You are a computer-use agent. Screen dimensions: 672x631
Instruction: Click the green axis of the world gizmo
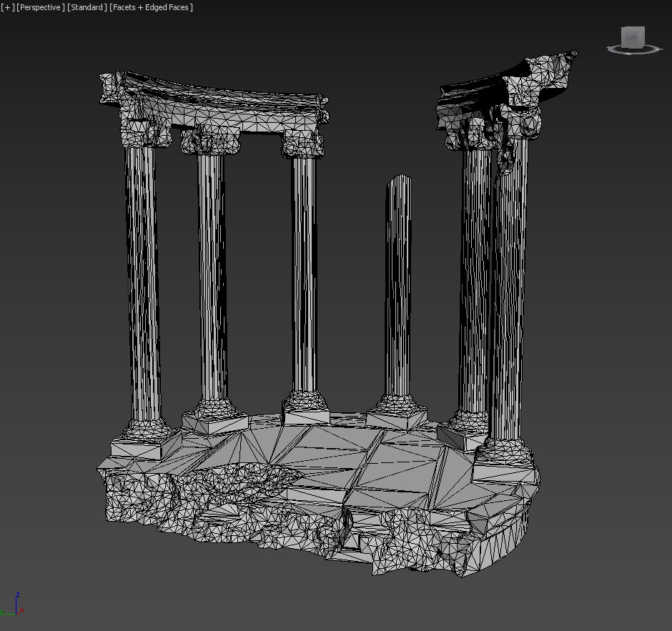pos(9,614)
